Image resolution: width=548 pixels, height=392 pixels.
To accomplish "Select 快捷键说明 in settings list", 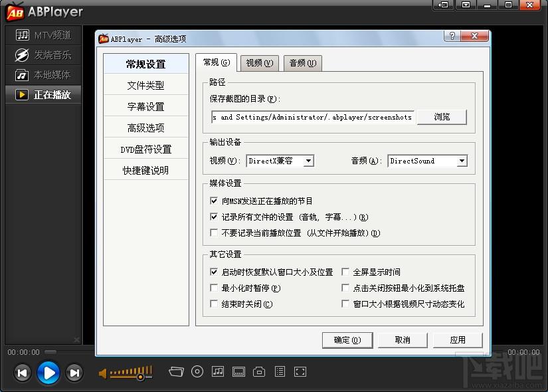I will coord(146,170).
